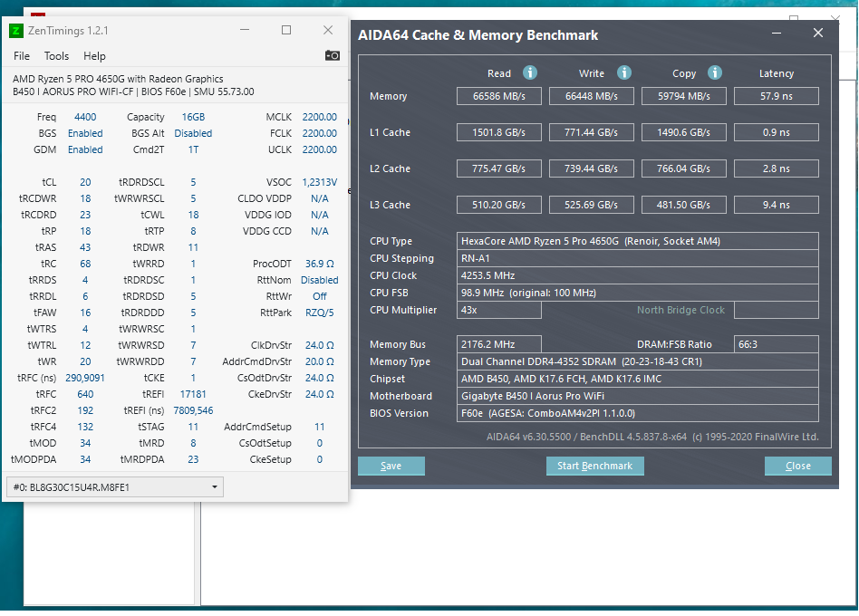
Task: Select Memory Latency value 57.9 ns
Action: [777, 96]
